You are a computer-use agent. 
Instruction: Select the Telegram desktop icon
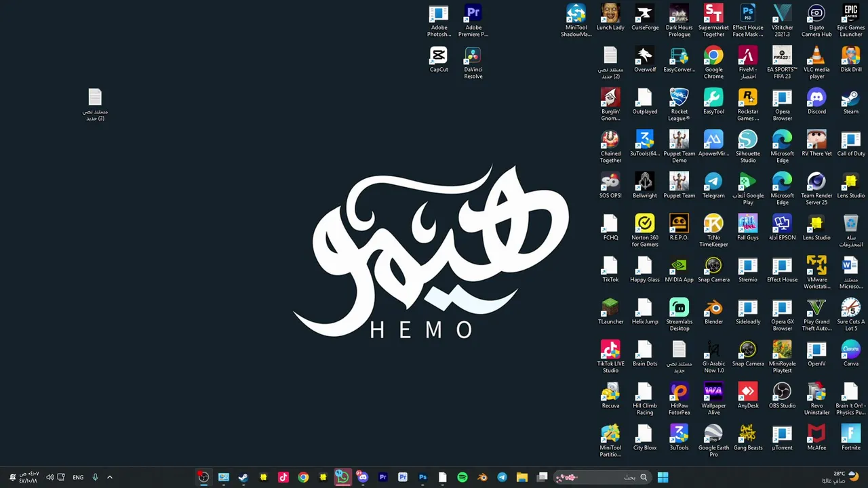713,186
